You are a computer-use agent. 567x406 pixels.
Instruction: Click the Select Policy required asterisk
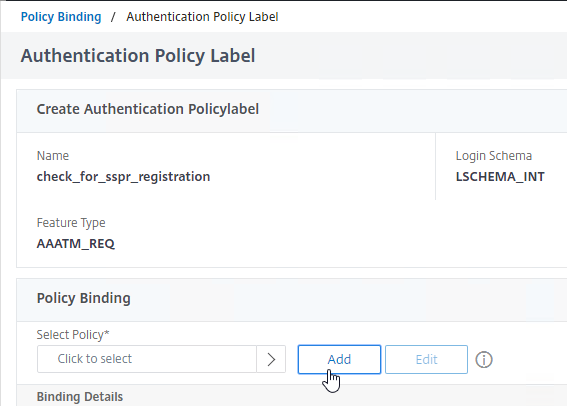tap(107, 332)
